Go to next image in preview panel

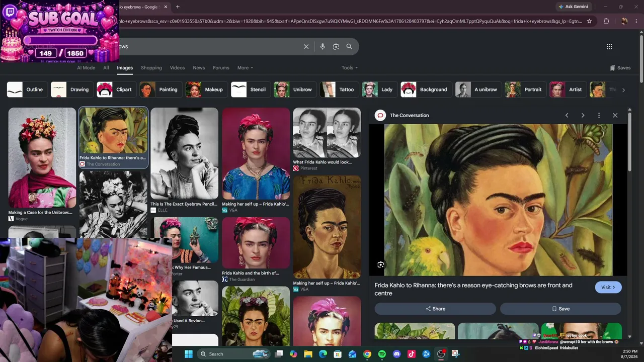583,115
